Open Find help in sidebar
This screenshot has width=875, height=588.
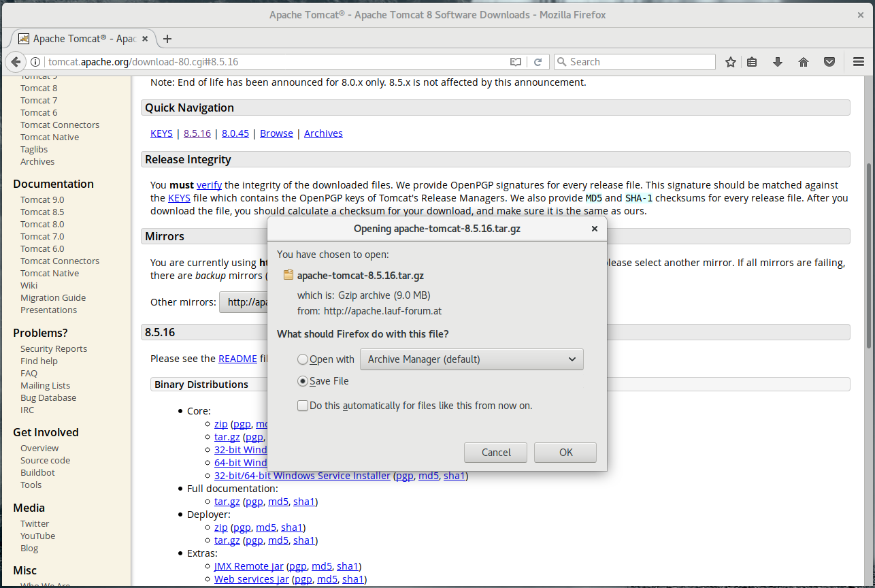[x=39, y=361]
